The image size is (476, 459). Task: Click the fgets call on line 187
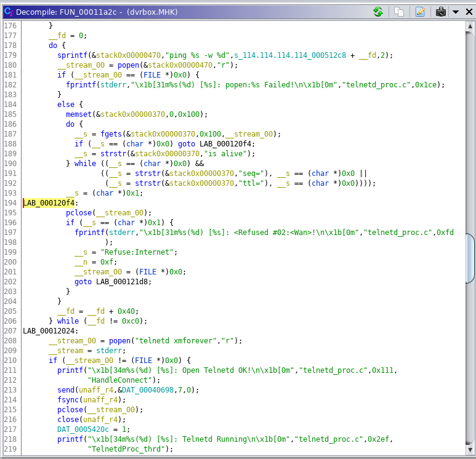click(111, 134)
